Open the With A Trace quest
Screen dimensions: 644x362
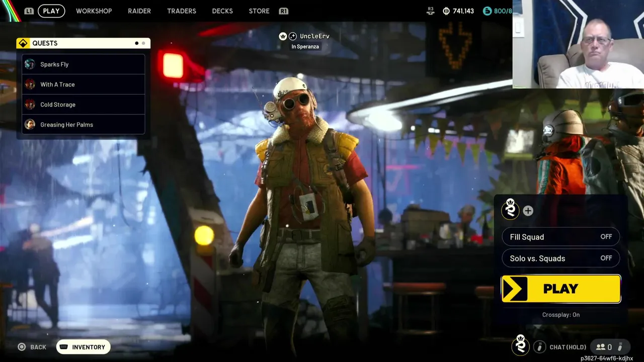pyautogui.click(x=84, y=84)
